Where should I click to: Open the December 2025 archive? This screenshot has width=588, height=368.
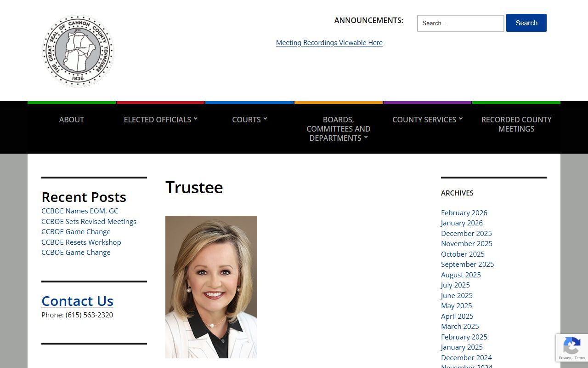click(466, 234)
